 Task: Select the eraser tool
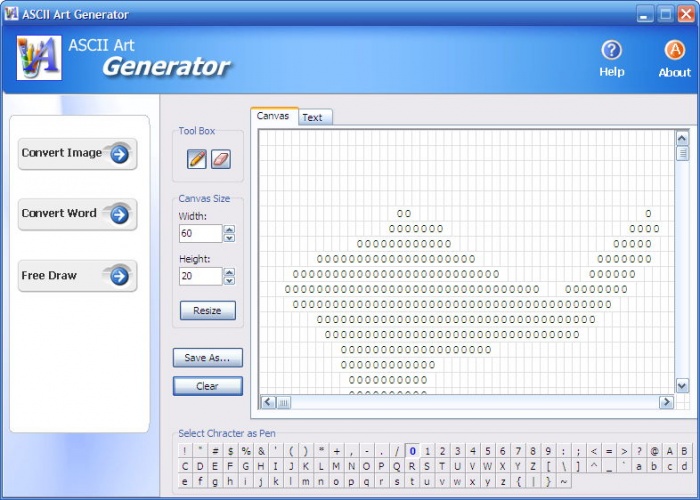(221, 159)
